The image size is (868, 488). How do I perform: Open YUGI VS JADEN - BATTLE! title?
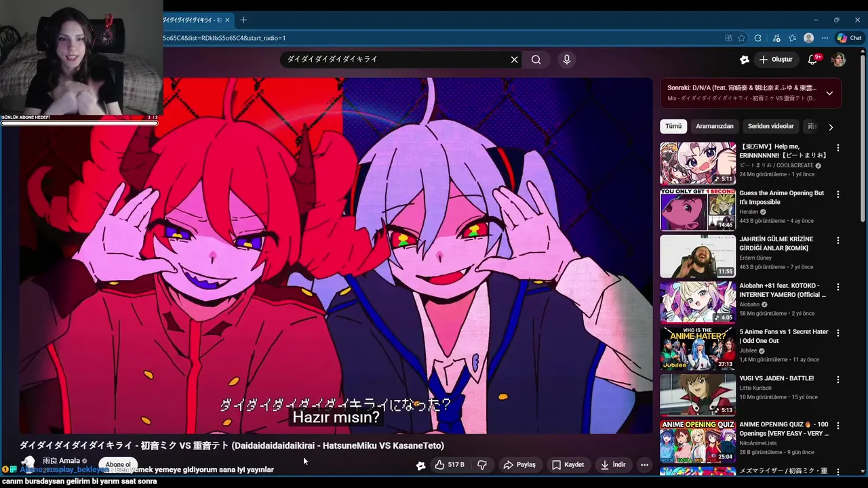pos(776,378)
